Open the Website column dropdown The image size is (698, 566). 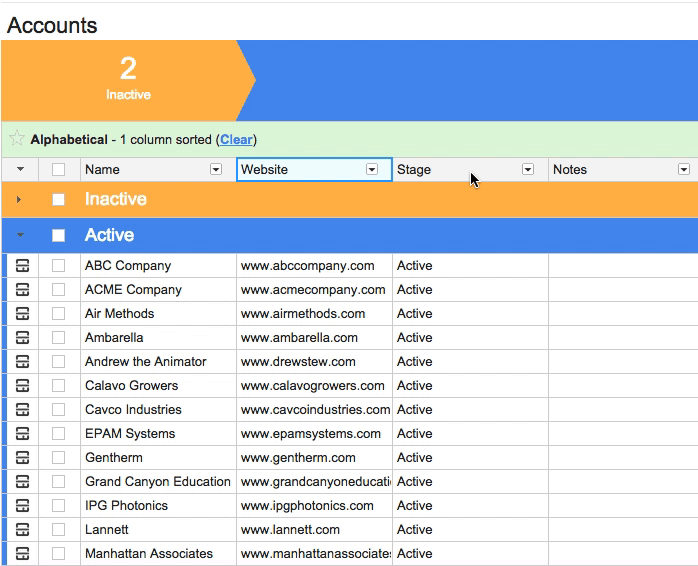[372, 170]
